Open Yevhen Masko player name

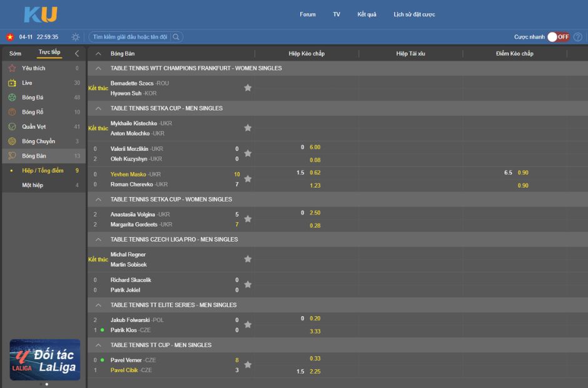tap(128, 174)
